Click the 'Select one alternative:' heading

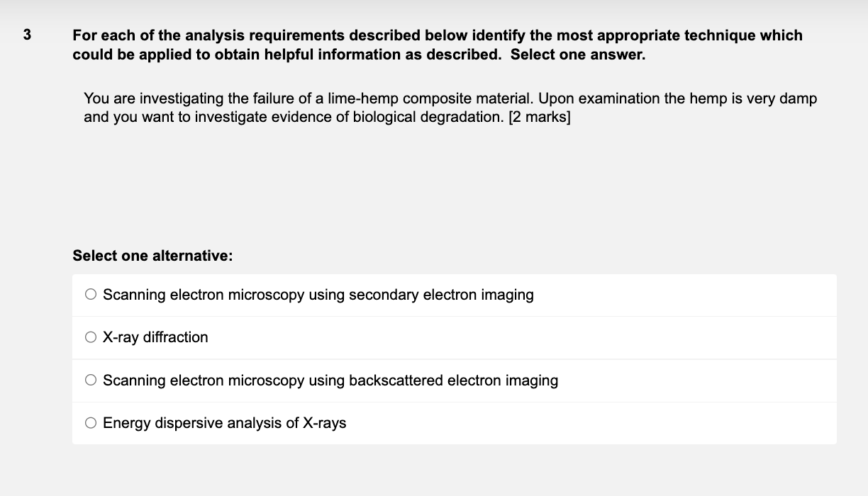click(x=152, y=256)
